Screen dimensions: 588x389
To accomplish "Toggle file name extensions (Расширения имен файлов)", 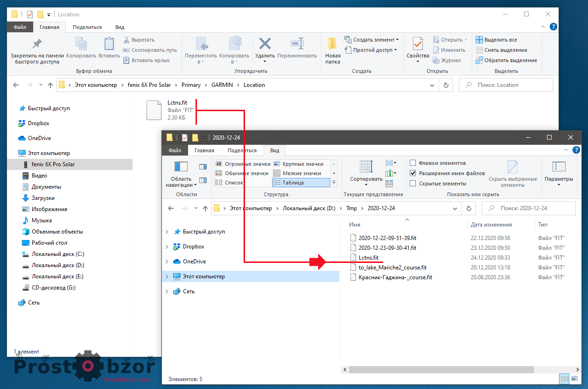I will (x=413, y=173).
